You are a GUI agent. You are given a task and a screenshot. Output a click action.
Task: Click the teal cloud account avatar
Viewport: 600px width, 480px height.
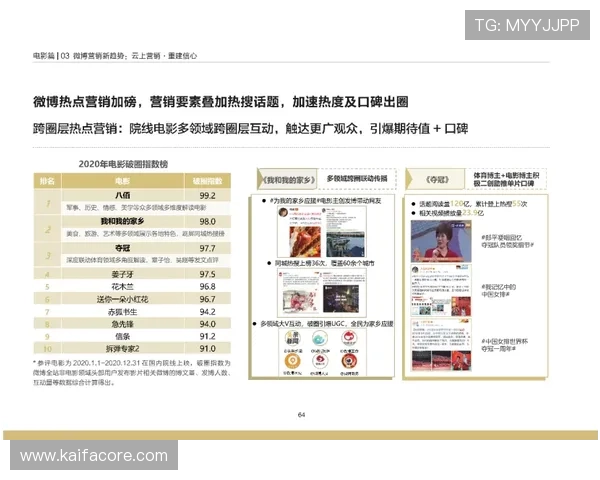pos(320,338)
